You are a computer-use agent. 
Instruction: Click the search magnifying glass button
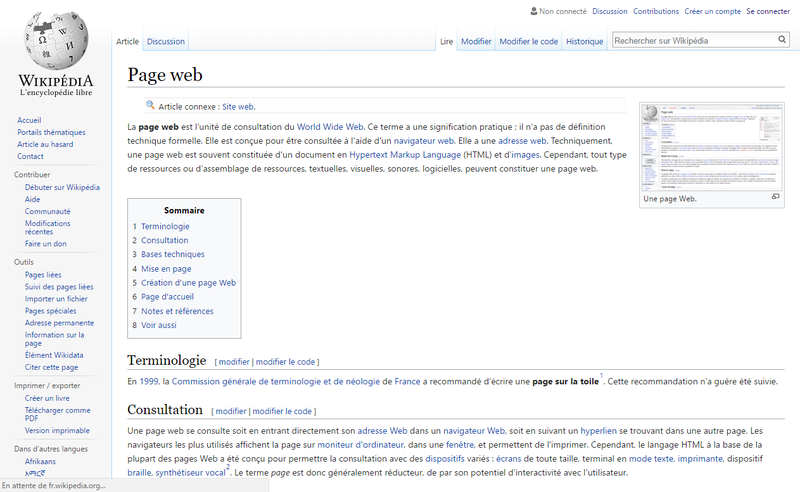click(783, 40)
